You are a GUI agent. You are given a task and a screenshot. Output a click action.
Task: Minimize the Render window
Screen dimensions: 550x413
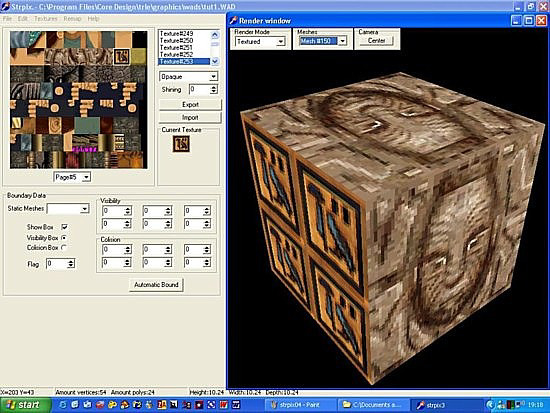click(x=516, y=21)
